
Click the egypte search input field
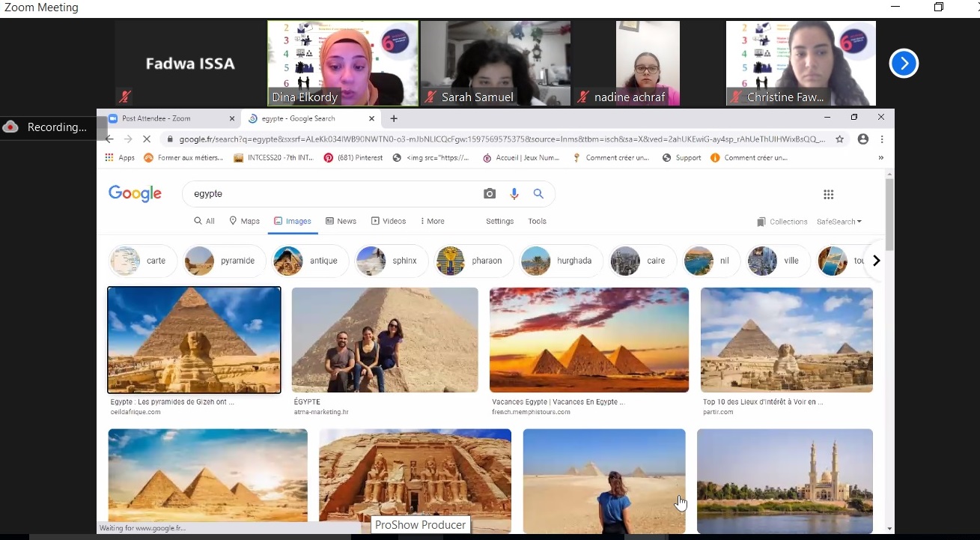pos(329,194)
